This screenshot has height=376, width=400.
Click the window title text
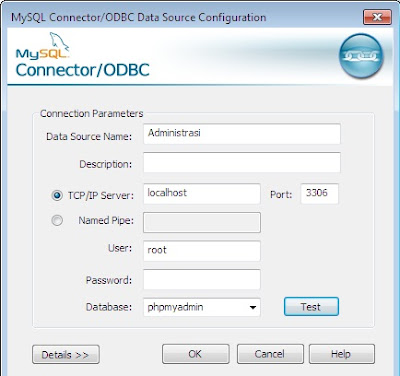coord(139,17)
